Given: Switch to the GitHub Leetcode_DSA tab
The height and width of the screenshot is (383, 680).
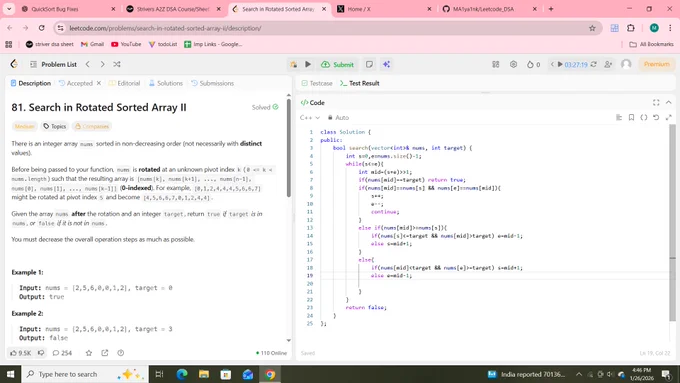Looking at the screenshot, I should pyautogui.click(x=489, y=9).
